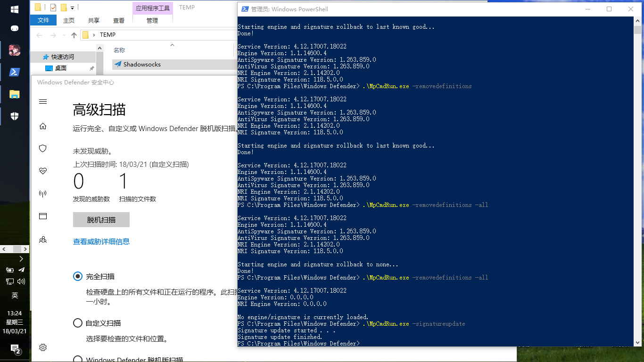Select the Shadowsocks file in Explorer
Viewport: 644px width, 362px height.
coord(142,64)
